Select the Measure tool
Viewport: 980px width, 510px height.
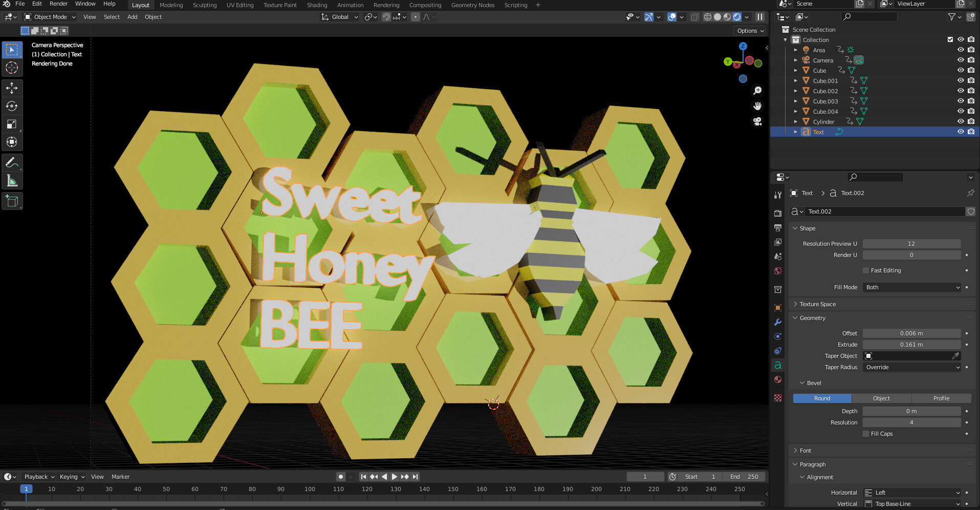pyautogui.click(x=12, y=180)
